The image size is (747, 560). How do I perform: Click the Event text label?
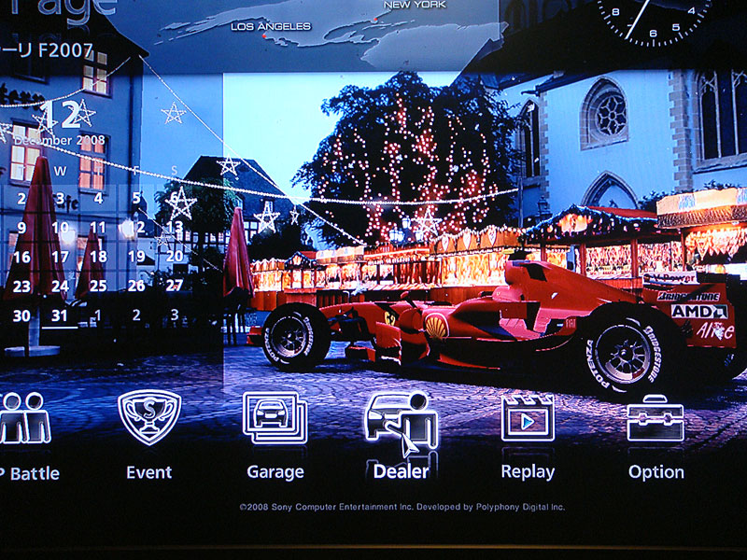pos(149,471)
